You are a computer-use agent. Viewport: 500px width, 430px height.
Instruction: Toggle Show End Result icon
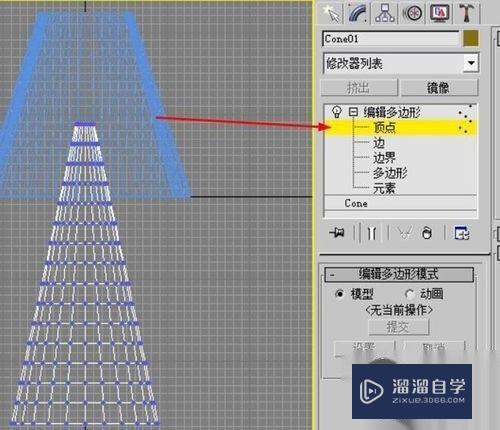tap(372, 233)
